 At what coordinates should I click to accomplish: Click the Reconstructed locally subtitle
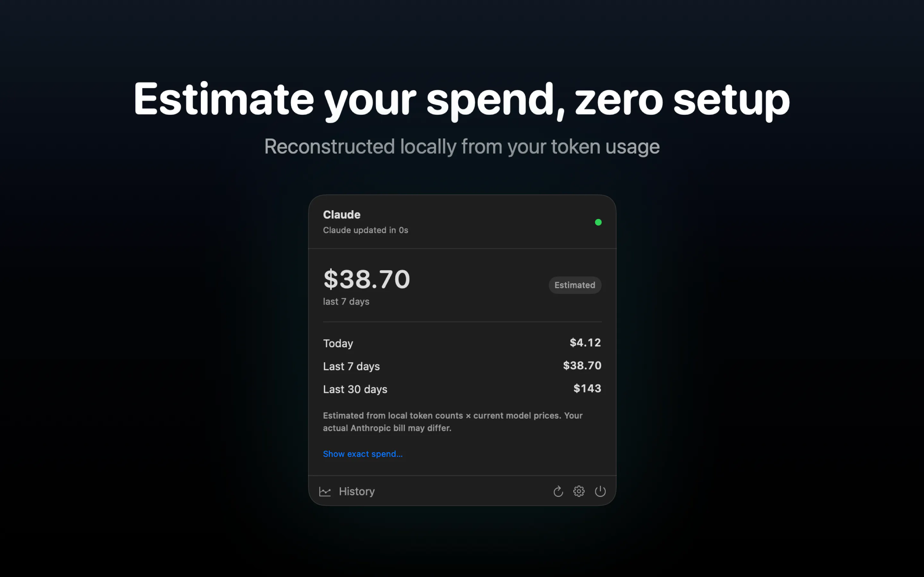point(462,146)
